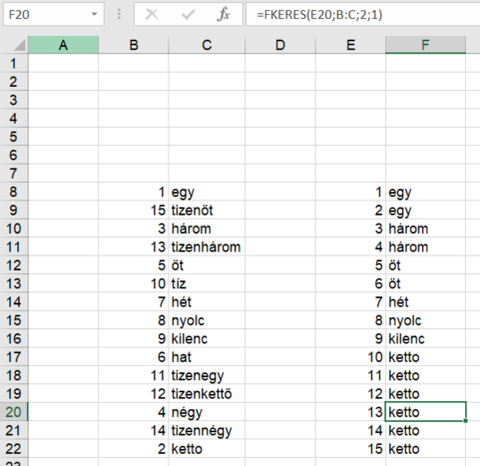This screenshot has width=480, height=466.
Task: Select column D header
Action: (280, 45)
